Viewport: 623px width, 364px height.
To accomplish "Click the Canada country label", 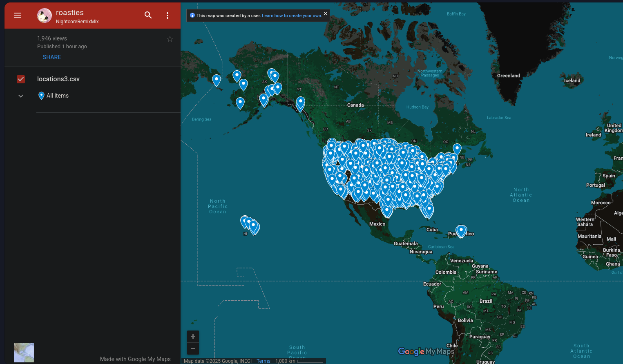I will [355, 105].
